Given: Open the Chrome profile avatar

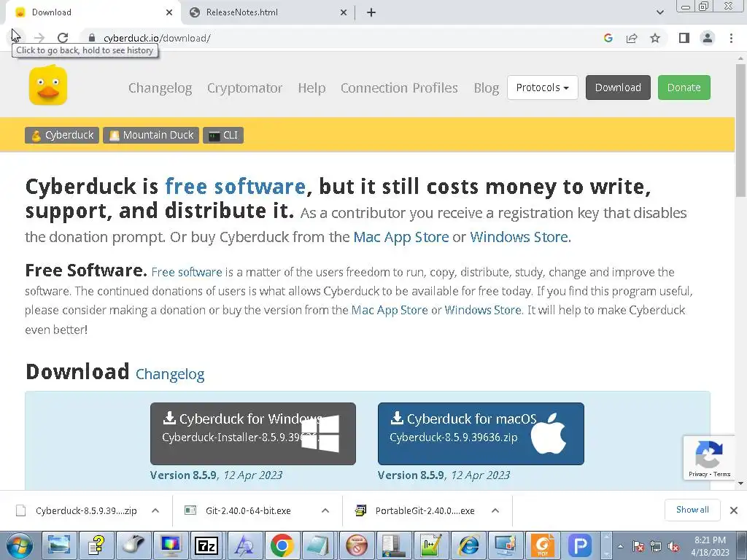Looking at the screenshot, I should click(x=708, y=38).
